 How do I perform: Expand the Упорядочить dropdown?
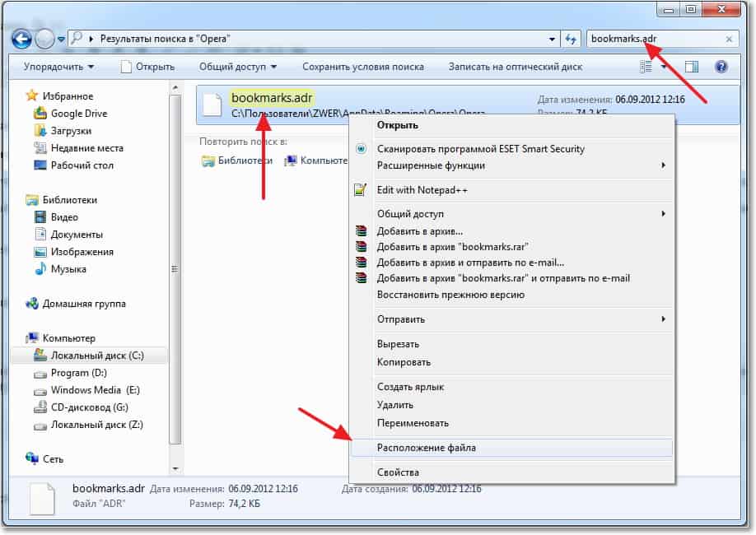(58, 67)
